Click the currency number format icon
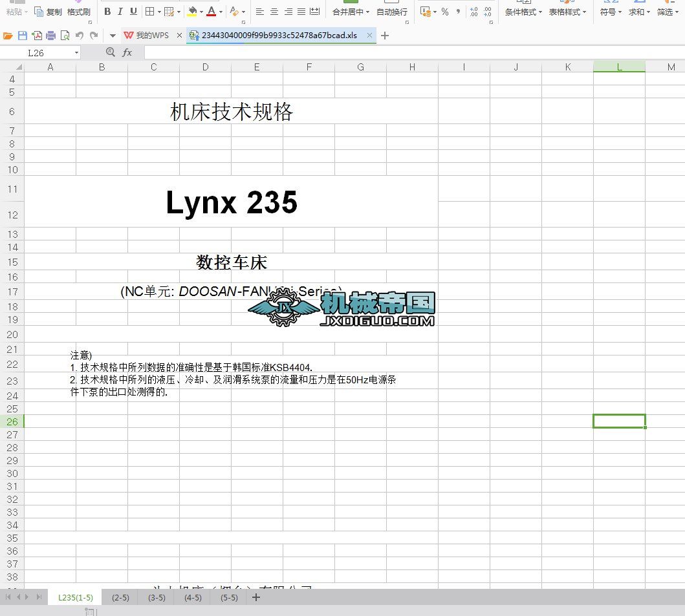The height and width of the screenshot is (616, 685). coord(426,12)
